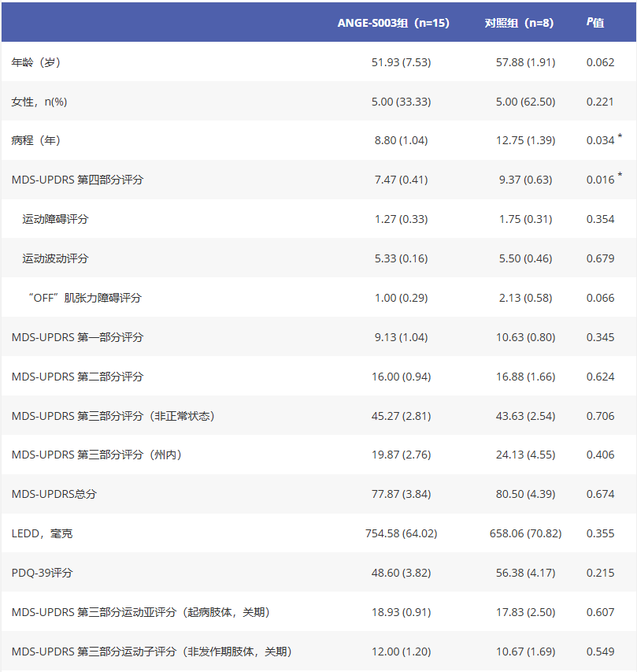
Task: Click the PDQ-39评分 row label
Action: pos(42,573)
